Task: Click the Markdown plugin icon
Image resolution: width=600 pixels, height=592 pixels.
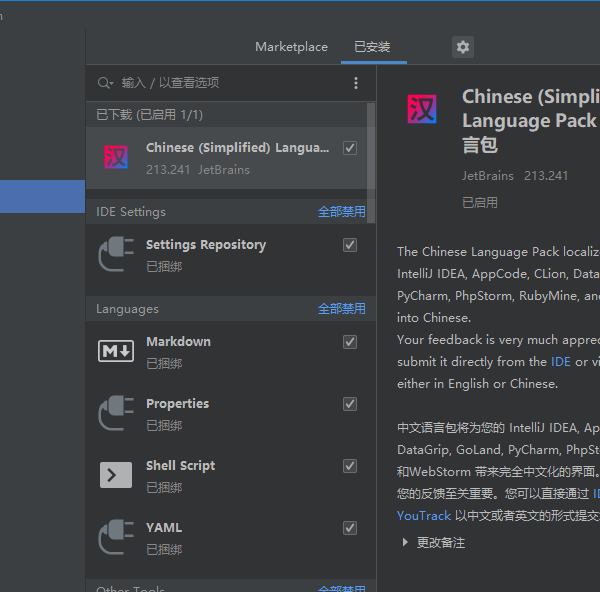Action: 116,351
